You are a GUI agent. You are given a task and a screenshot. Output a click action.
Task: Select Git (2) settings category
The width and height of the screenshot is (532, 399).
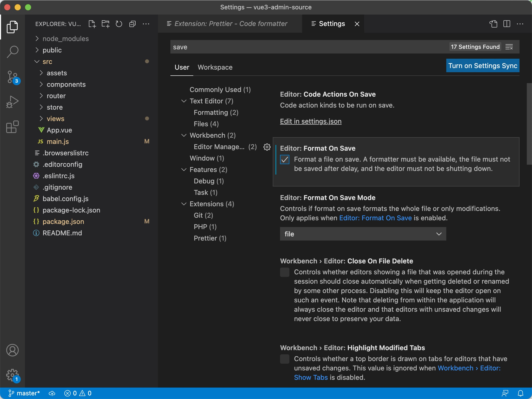pos(203,215)
